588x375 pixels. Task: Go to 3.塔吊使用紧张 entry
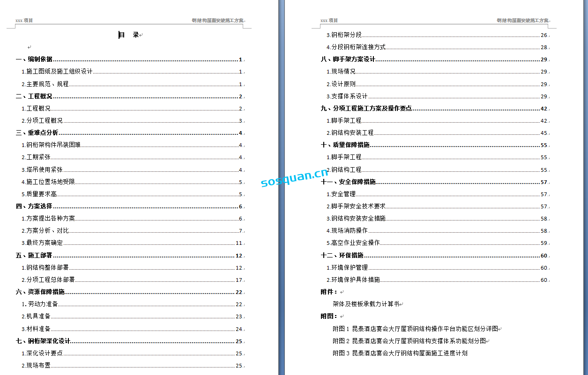42,170
